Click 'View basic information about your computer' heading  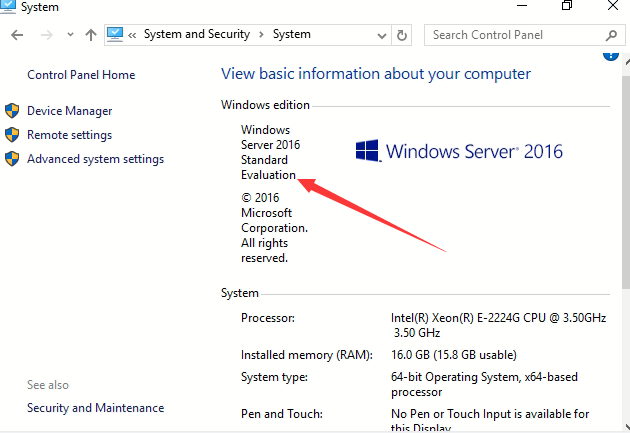(376, 74)
